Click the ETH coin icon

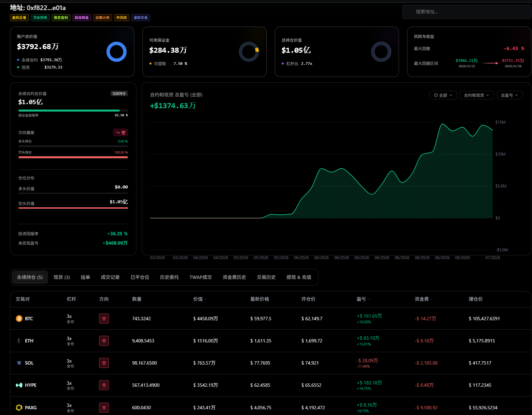click(19, 341)
